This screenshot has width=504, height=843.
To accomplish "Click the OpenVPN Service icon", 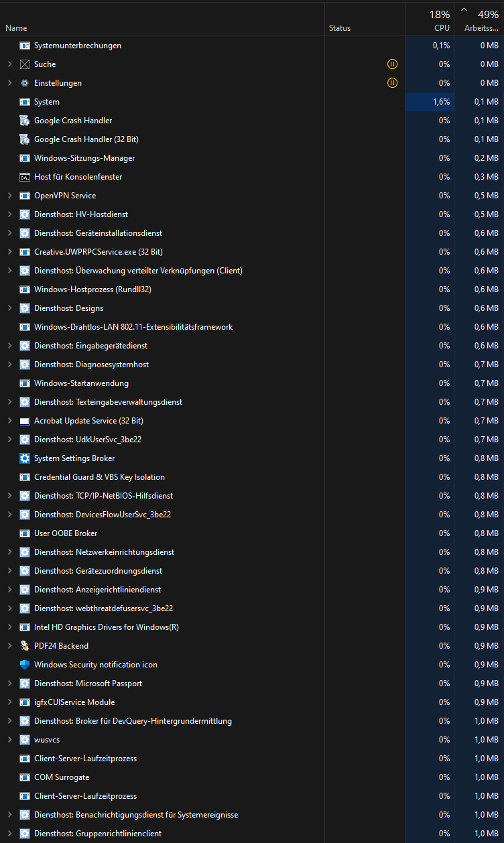I will pos(25,196).
